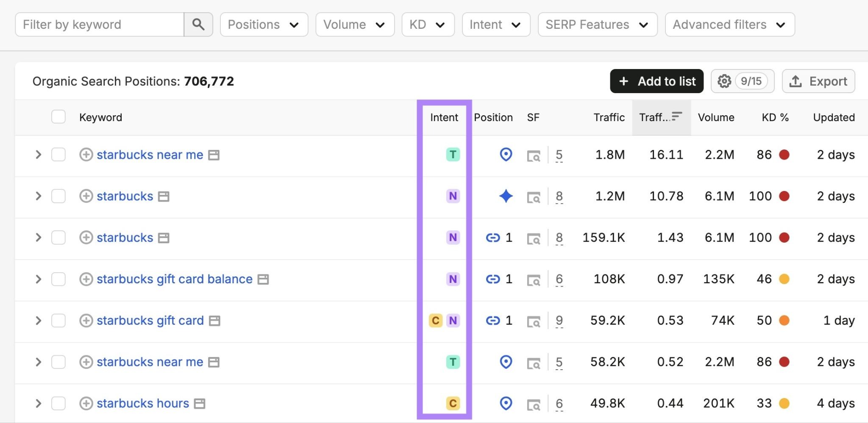Sort by the Position column header
The image size is (868, 423).
[x=493, y=117]
